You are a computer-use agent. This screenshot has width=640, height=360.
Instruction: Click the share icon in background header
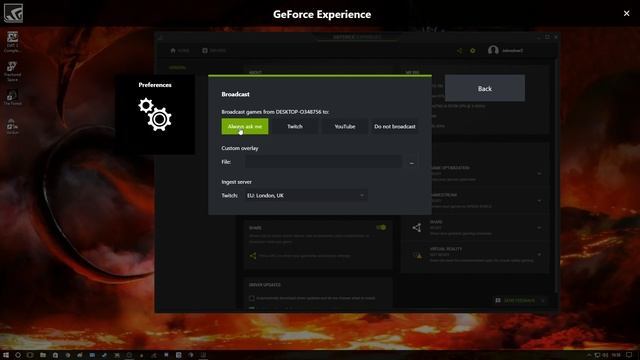[460, 51]
